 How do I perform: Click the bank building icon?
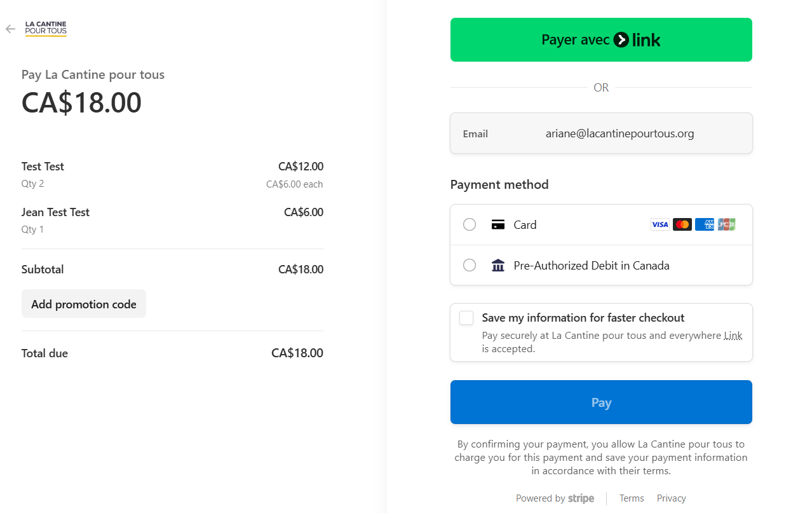[x=498, y=265]
